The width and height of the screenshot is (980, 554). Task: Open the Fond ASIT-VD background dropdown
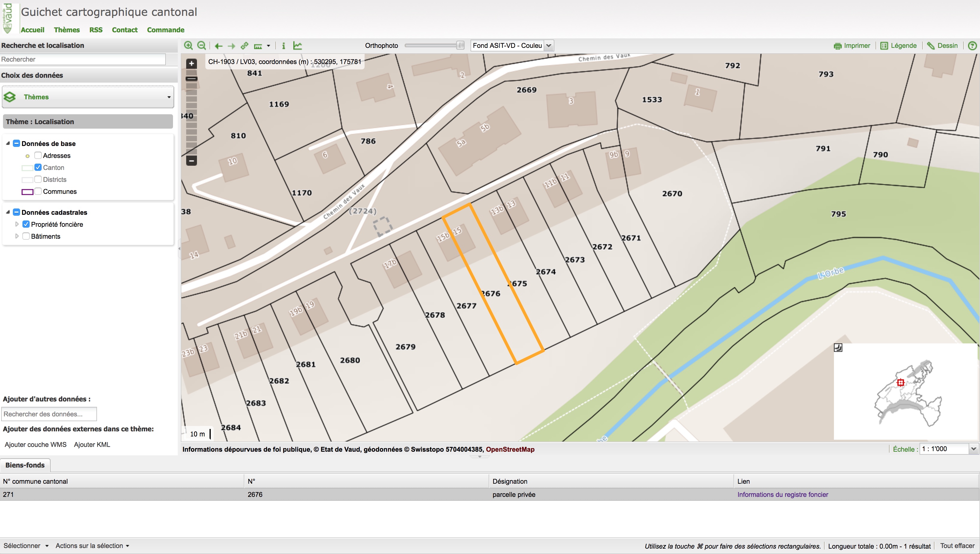549,46
